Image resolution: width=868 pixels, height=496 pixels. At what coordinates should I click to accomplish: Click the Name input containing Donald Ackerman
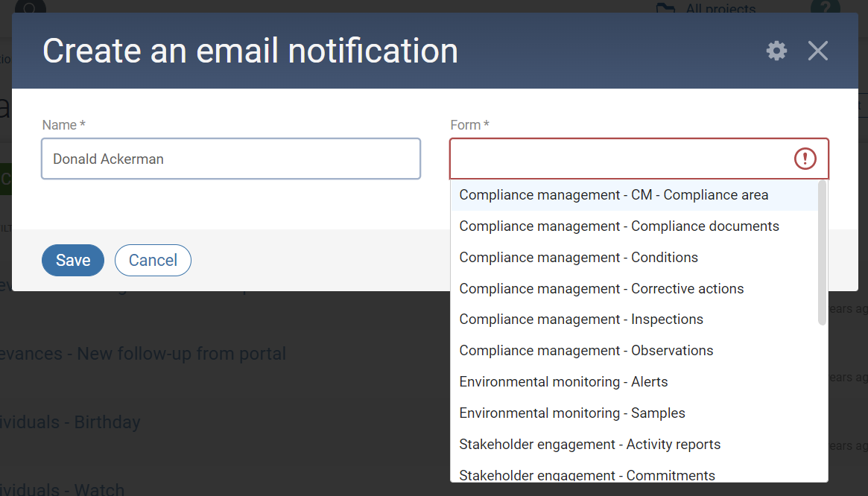[231, 159]
